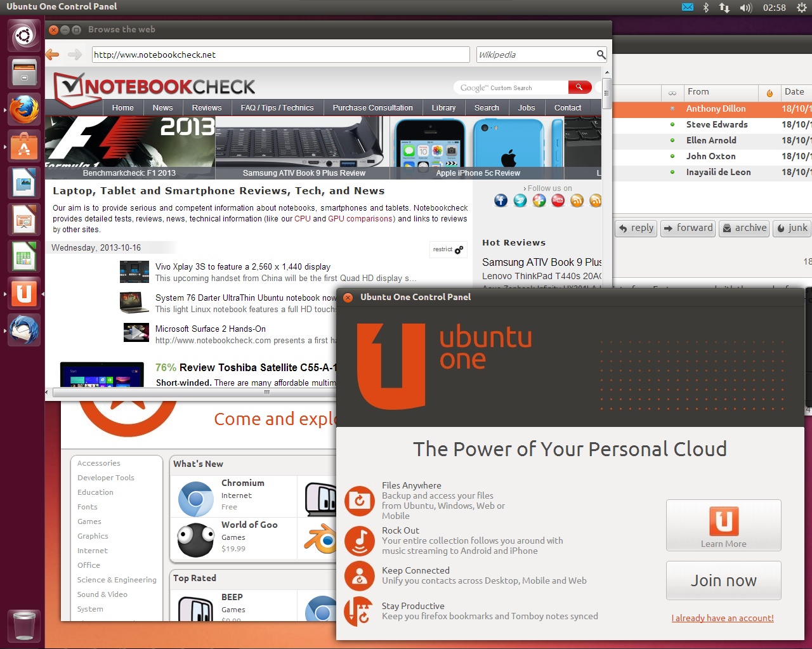Click the Wikipedia search magnifier icon

pos(601,55)
